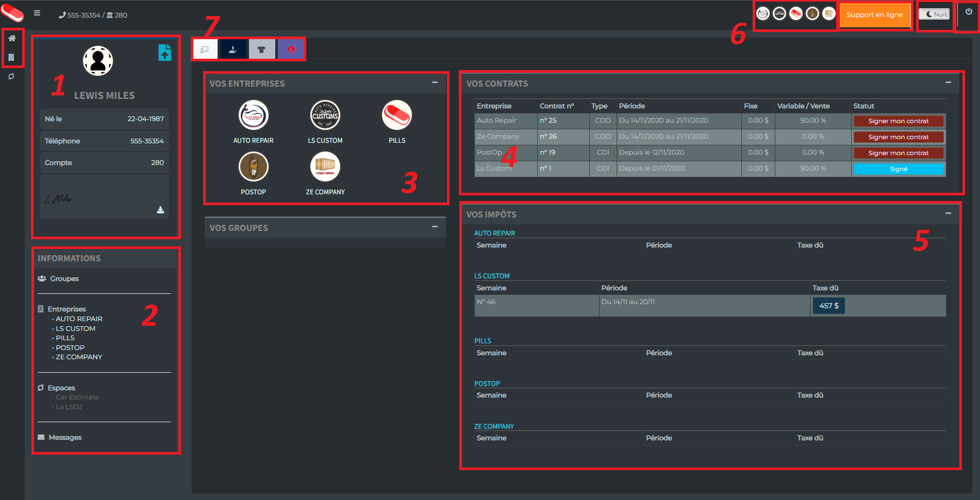Toggle the Nuit night mode switch
This screenshot has width=980, height=500.
pyautogui.click(x=934, y=14)
